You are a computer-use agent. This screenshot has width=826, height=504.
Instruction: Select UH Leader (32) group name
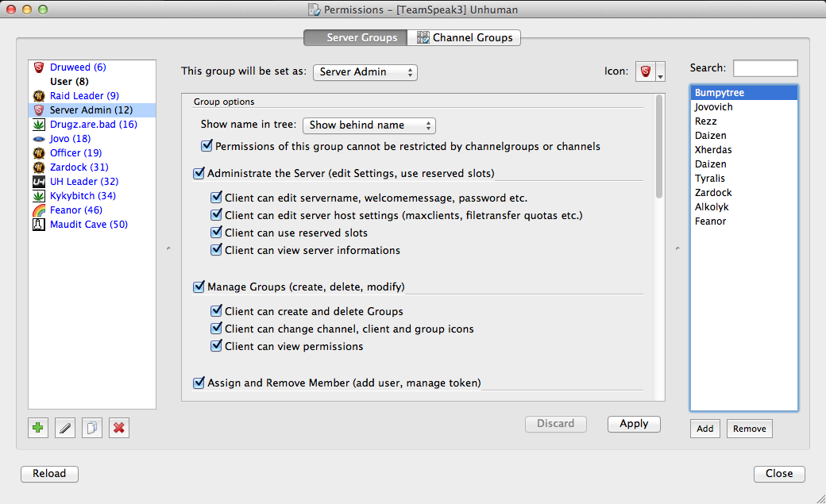point(83,181)
